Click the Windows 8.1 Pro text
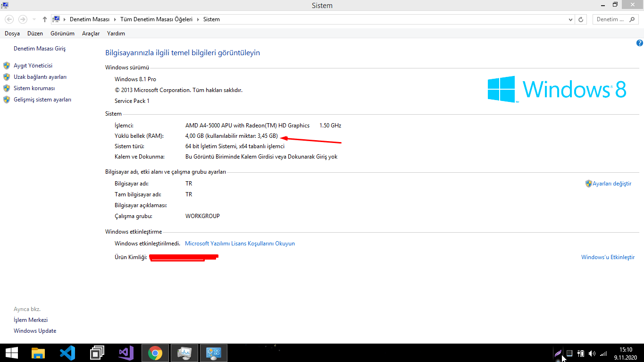 point(135,79)
